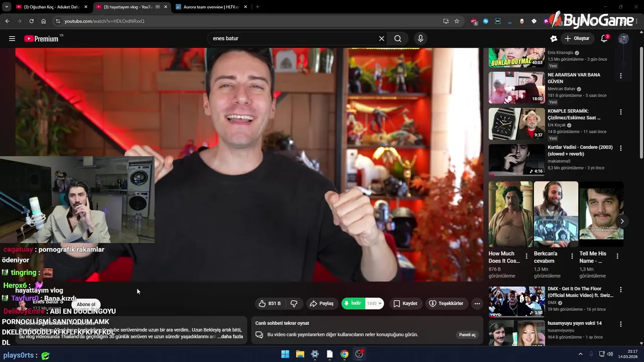Screen dimensions: 644x362
Task: Dislike the video
Action: [294, 304]
